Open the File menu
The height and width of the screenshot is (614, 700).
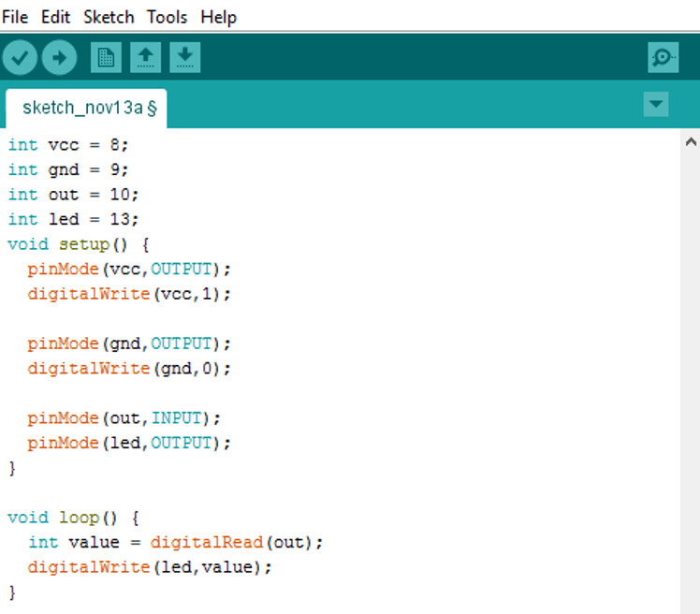click(15, 18)
